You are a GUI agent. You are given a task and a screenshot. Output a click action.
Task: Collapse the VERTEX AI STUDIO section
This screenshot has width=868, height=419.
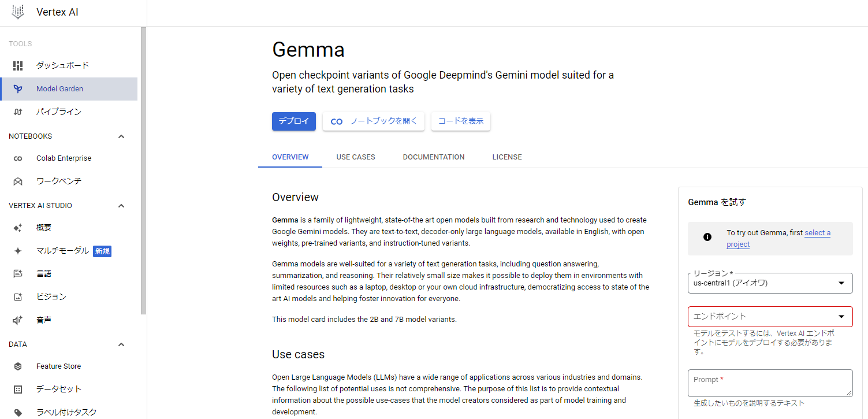point(121,206)
